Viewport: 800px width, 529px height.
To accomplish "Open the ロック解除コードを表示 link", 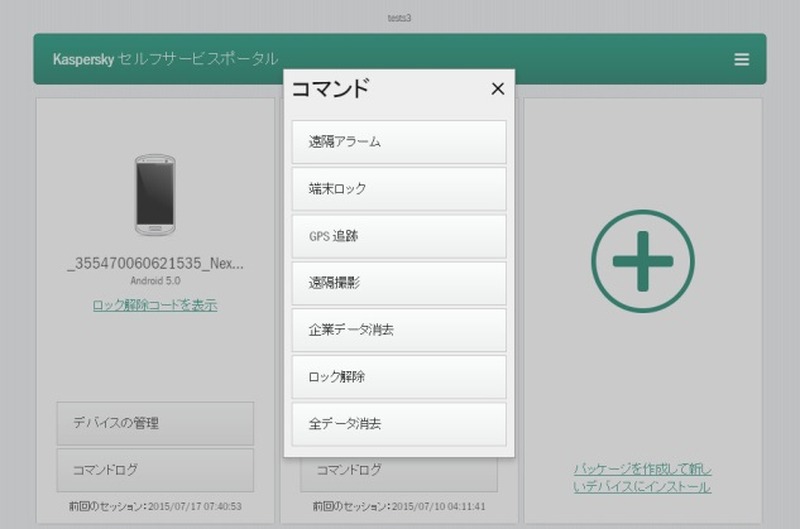I will (155, 305).
